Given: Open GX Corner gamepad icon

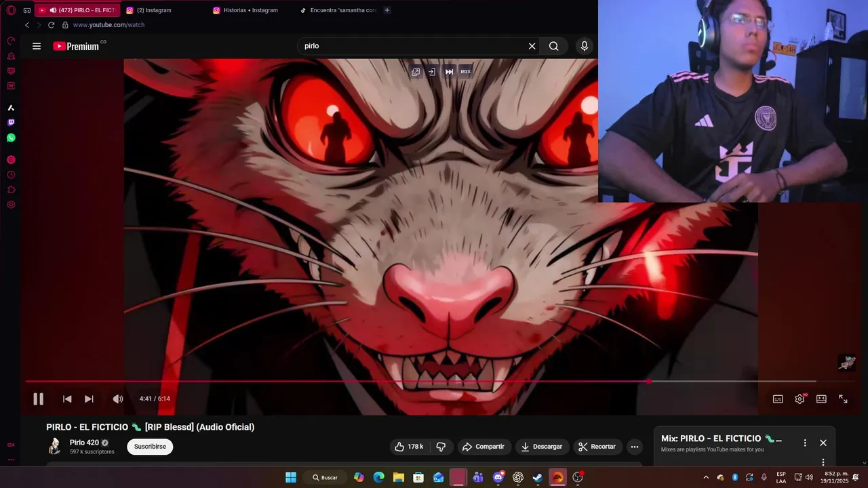Looking at the screenshot, I should coord(27,10).
